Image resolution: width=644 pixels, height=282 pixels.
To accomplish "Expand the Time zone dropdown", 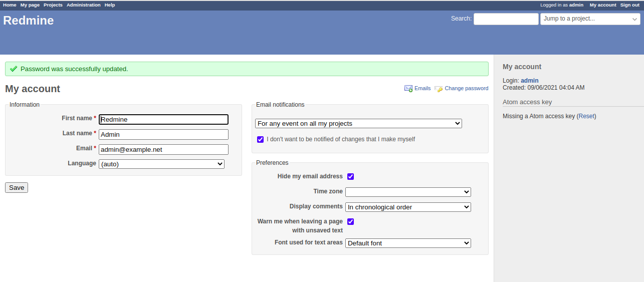I will click(408, 192).
